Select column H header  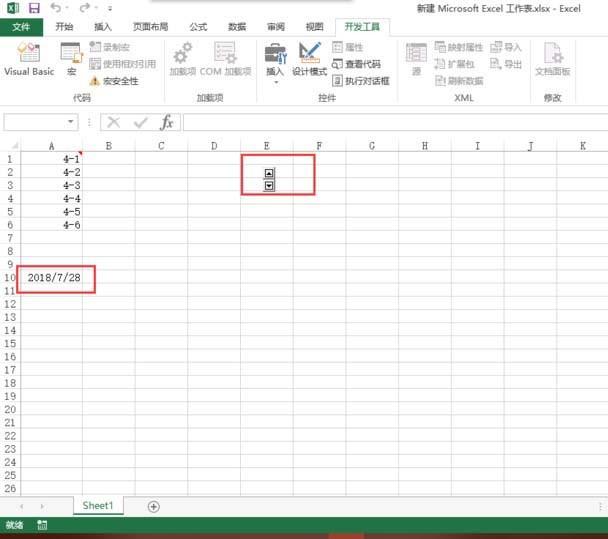425,146
